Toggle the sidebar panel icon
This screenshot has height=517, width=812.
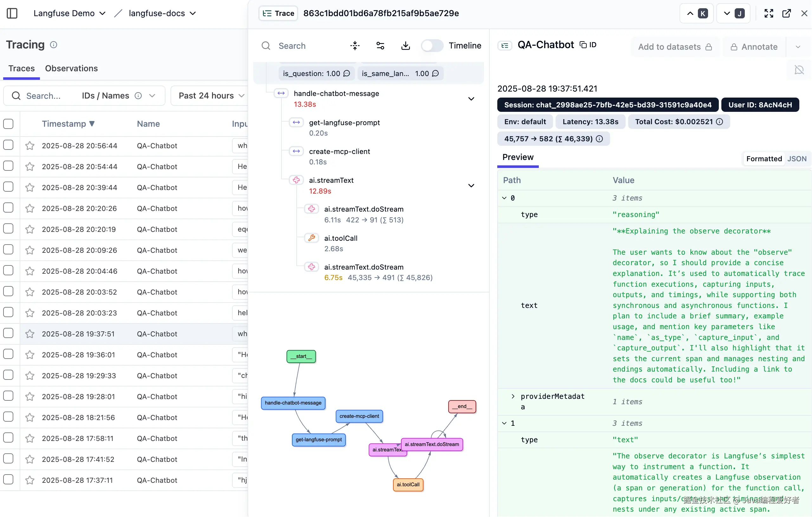point(12,13)
